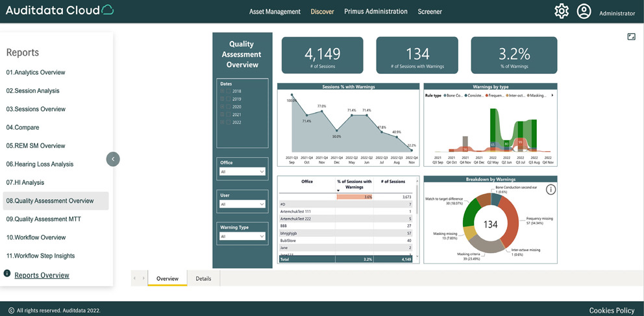Open 10.Workflow Overview report

click(x=36, y=237)
